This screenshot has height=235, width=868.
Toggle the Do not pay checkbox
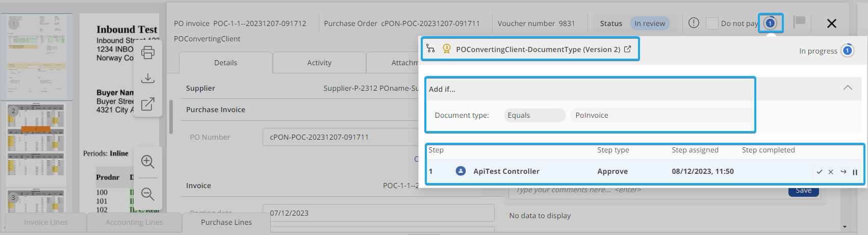pos(712,23)
